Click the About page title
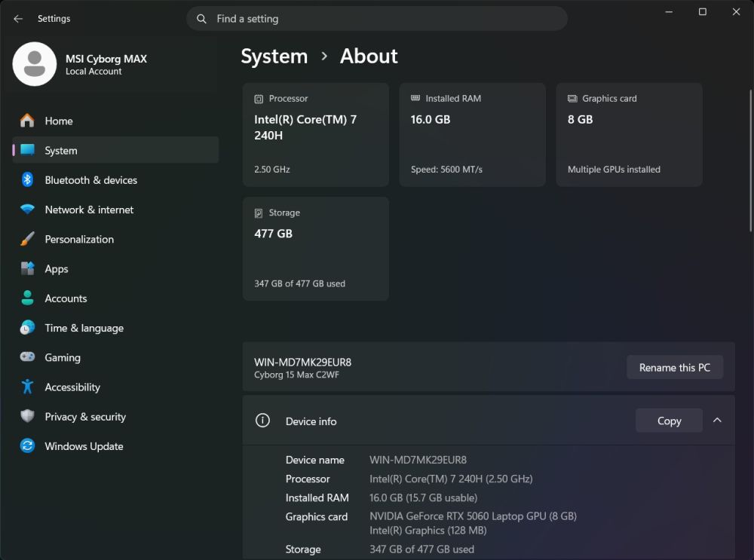Image resolution: width=754 pixels, height=560 pixels. point(369,57)
